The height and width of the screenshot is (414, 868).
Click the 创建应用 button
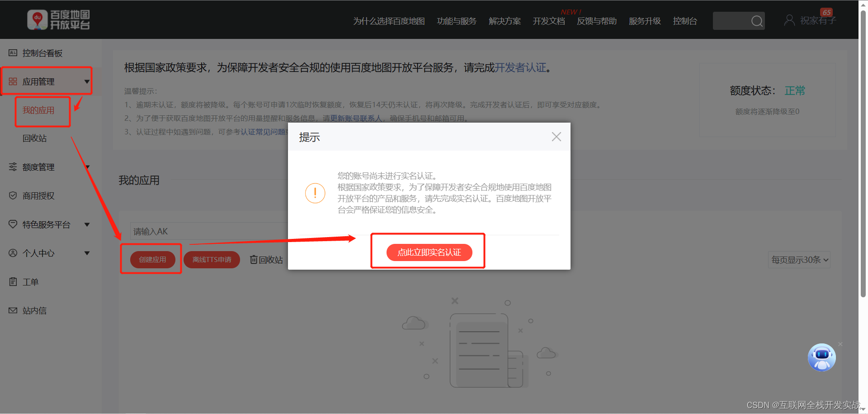click(152, 259)
